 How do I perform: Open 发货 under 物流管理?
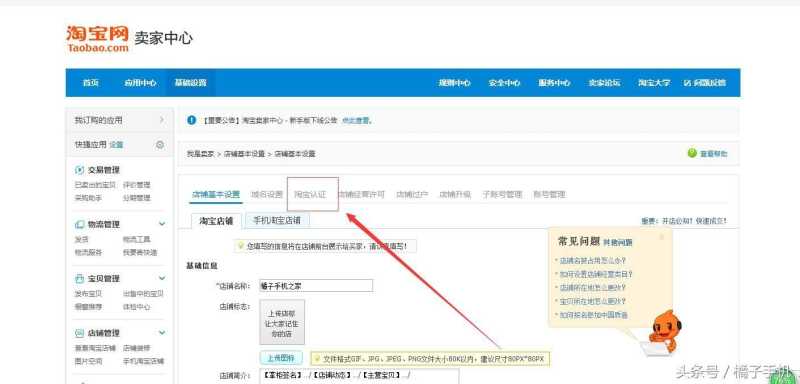pyautogui.click(x=82, y=239)
